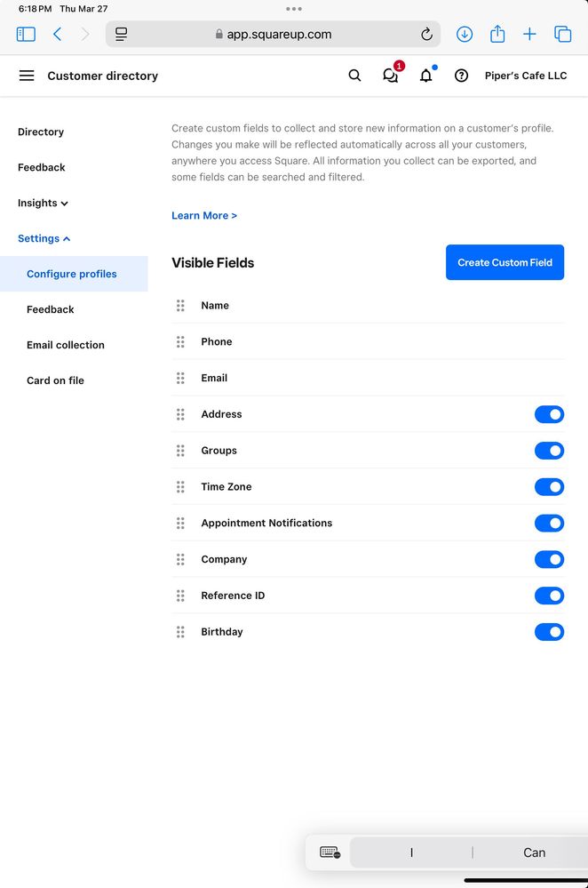
Task: Reload the page in Safari
Action: pyautogui.click(x=426, y=35)
